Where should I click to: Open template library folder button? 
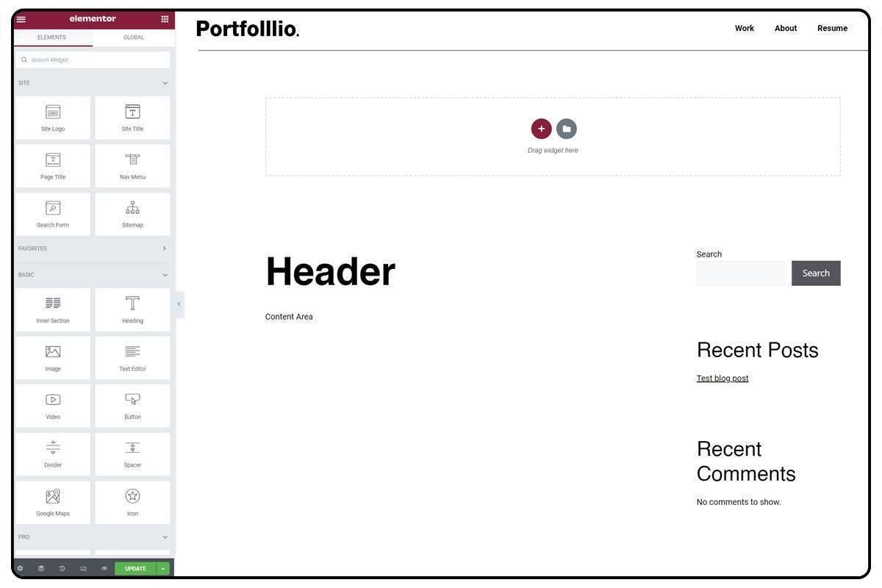click(x=567, y=129)
